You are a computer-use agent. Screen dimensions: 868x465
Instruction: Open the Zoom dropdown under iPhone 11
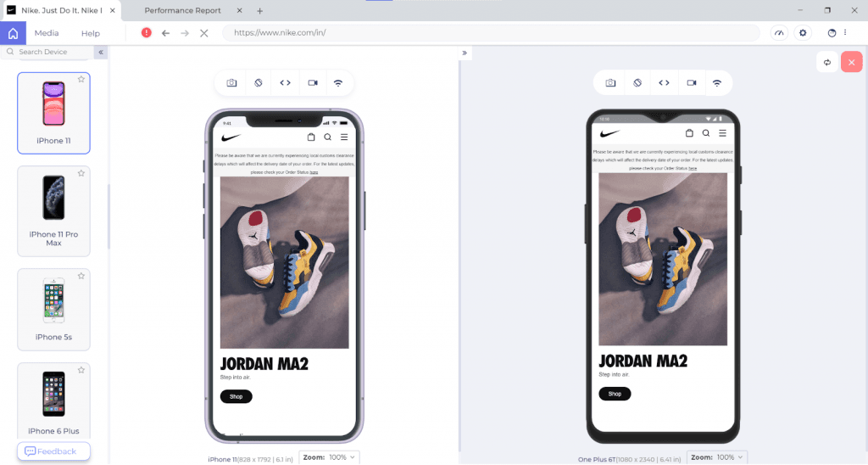pos(330,457)
